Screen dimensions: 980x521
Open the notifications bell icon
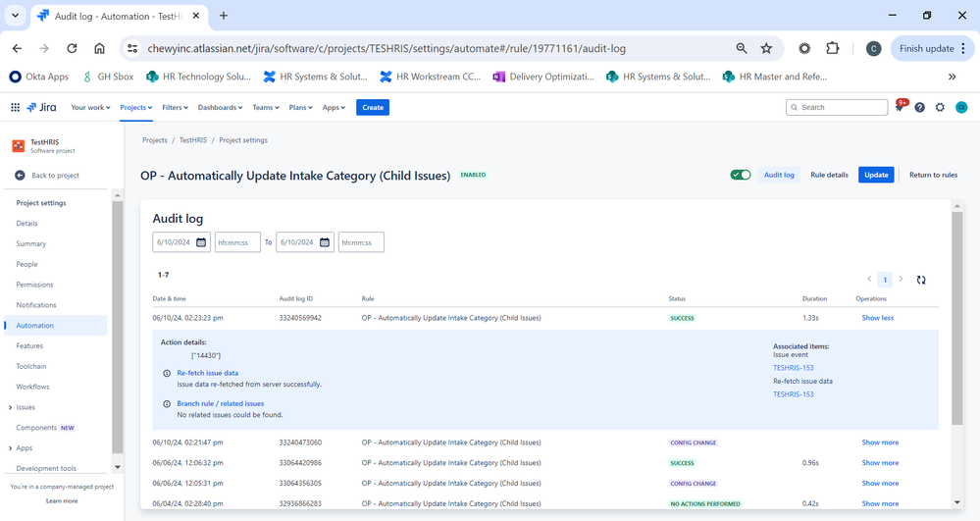(900, 107)
